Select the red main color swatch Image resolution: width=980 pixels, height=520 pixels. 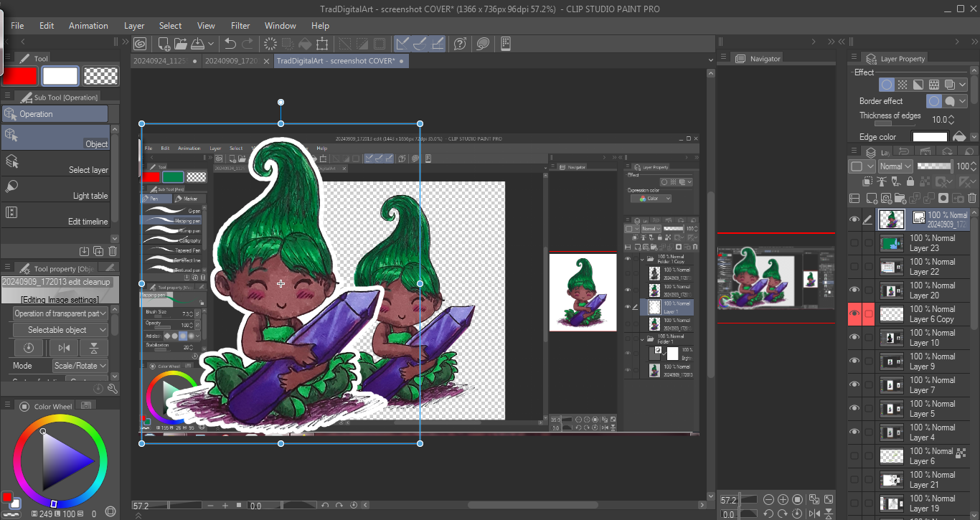point(19,76)
